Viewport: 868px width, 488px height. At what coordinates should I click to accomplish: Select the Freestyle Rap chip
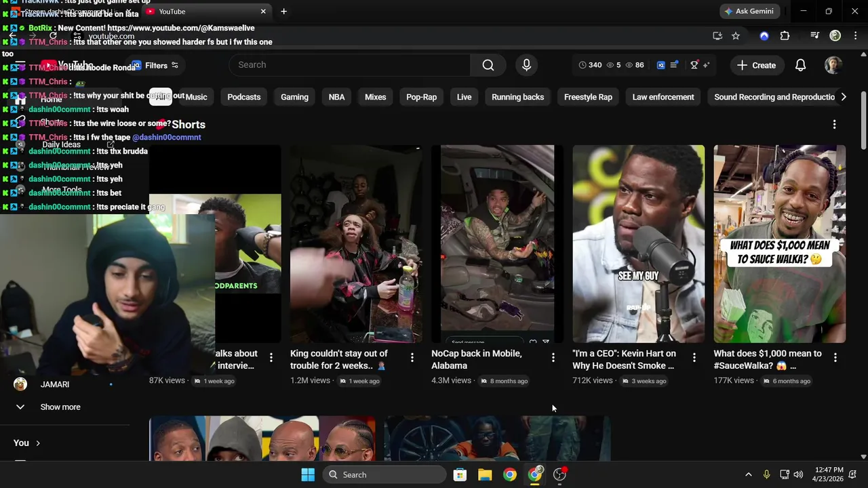click(x=588, y=97)
